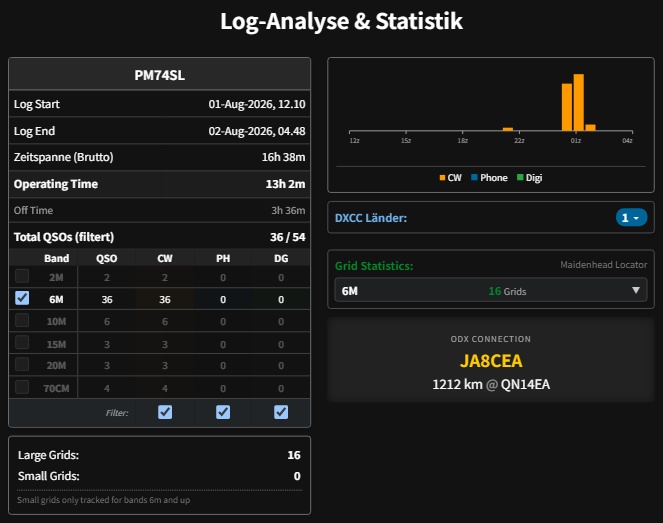Viewport: 663px width, 523px height.
Task: Enable the 2M band checkbox
Action: pyautogui.click(x=22, y=276)
